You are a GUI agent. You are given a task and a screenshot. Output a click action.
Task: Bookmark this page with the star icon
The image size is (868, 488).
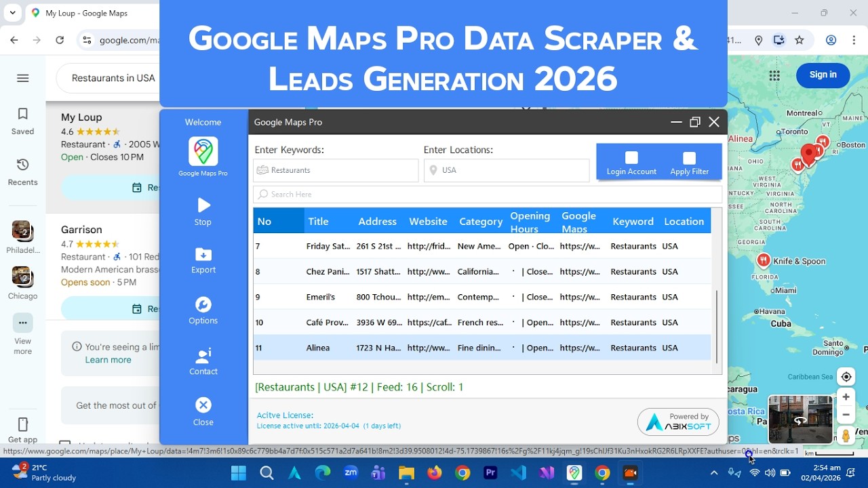click(x=800, y=40)
